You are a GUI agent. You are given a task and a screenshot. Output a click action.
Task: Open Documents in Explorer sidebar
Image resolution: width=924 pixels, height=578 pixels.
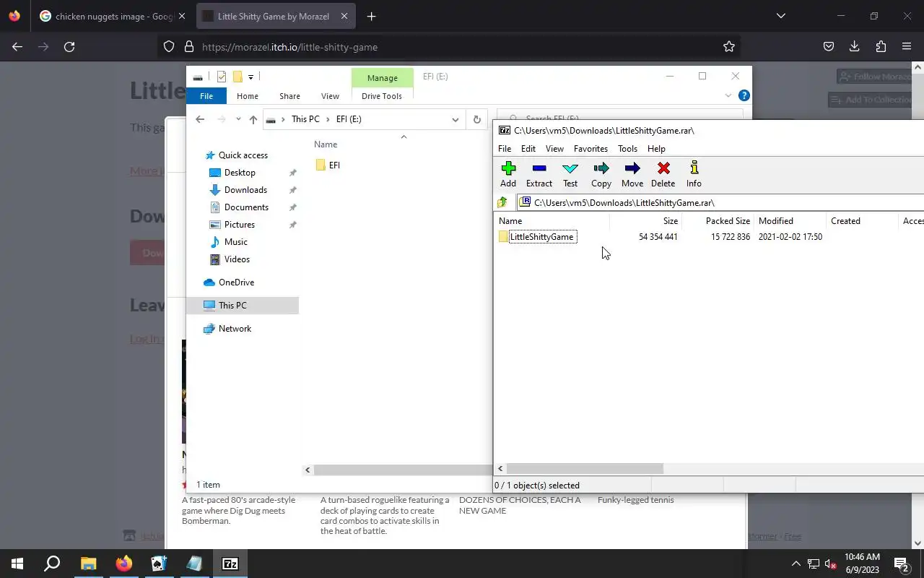click(x=246, y=207)
